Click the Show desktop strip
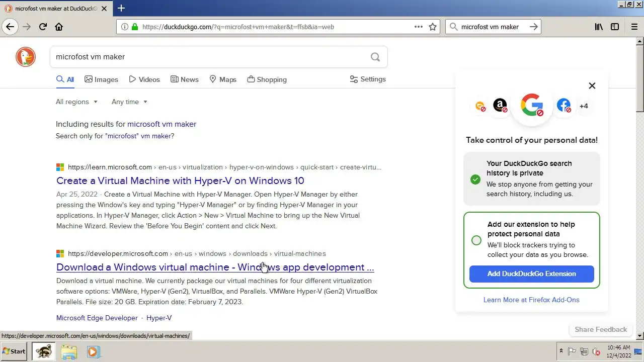 [638, 351]
